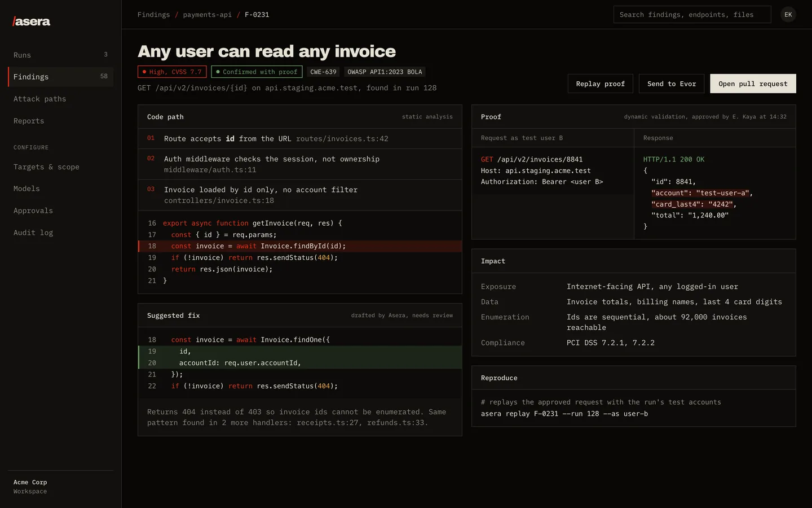Click the HTTP/1.1 200 OK response status
This screenshot has height=508, width=812.
click(673, 160)
